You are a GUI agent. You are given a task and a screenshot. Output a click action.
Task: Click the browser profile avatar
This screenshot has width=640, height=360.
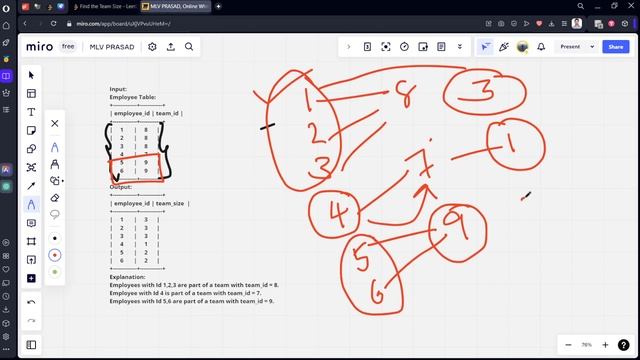point(577,24)
